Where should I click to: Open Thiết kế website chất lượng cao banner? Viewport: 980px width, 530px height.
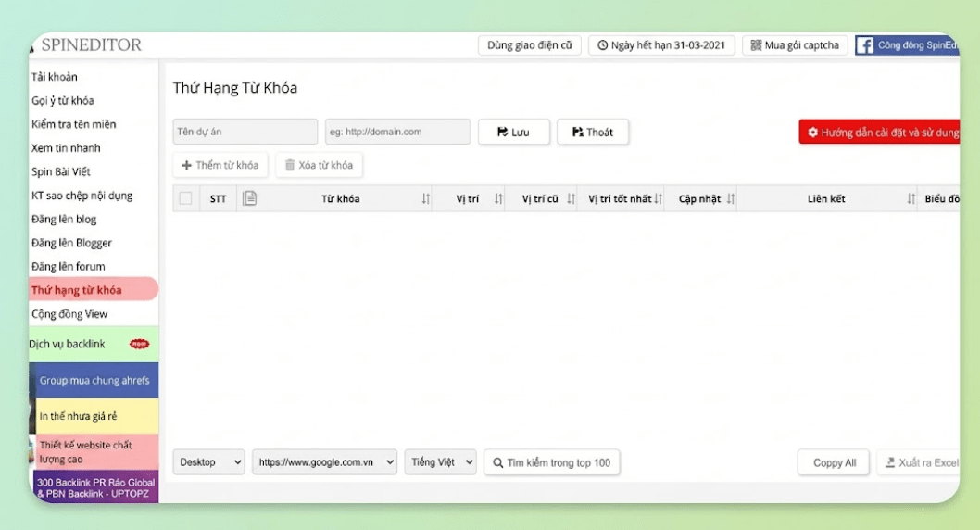point(94,452)
